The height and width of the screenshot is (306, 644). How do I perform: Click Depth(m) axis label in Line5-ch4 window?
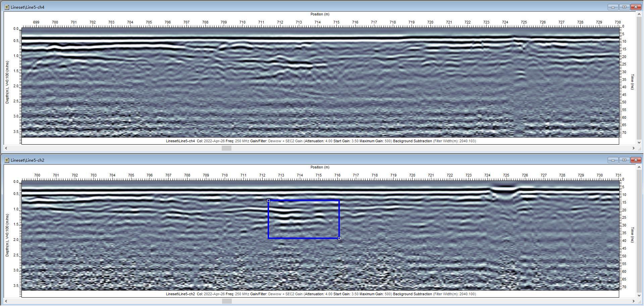point(7,82)
